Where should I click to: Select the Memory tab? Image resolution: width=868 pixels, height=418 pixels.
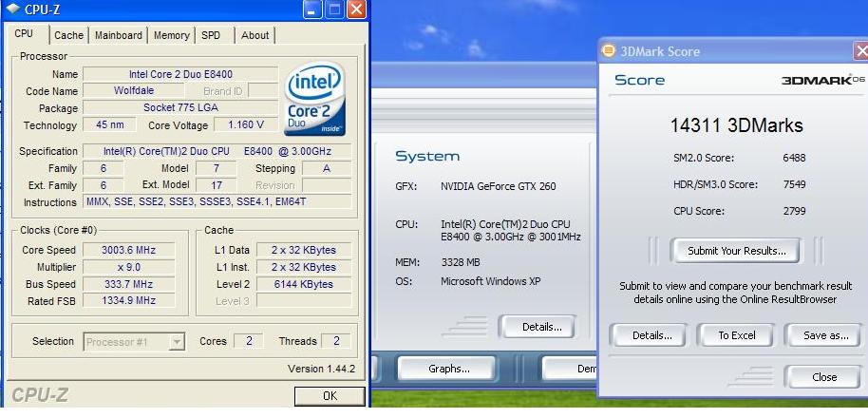pos(171,35)
